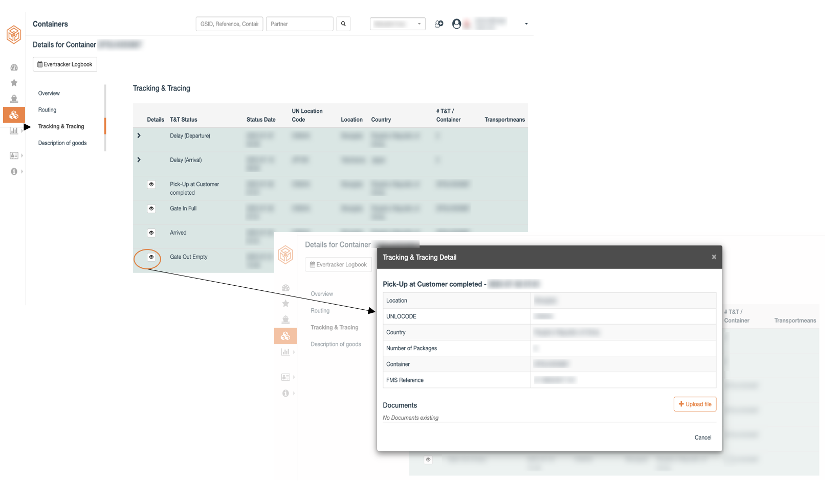Cancel the Tracking & Tracing Detail dialog
The width and height of the screenshot is (839, 504).
(x=703, y=438)
